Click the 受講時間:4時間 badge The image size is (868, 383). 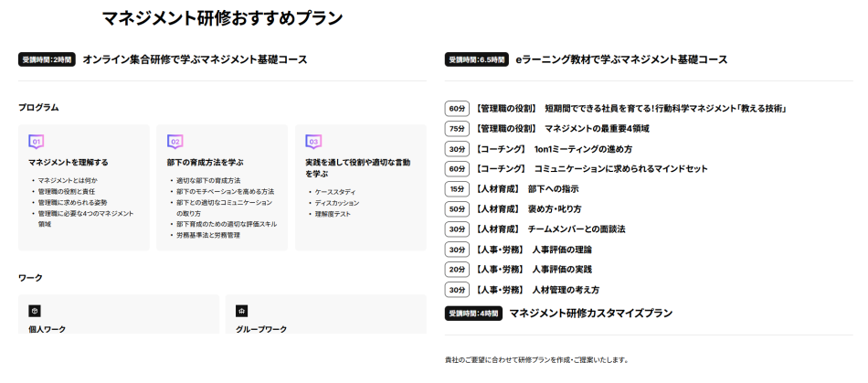(473, 314)
